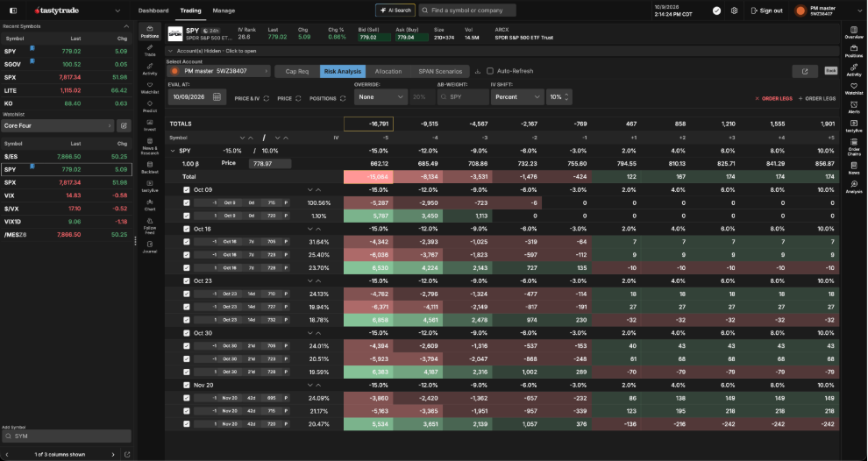Open Activity in the left navigation rail
Viewport: 868px width, 461px height.
149,68
